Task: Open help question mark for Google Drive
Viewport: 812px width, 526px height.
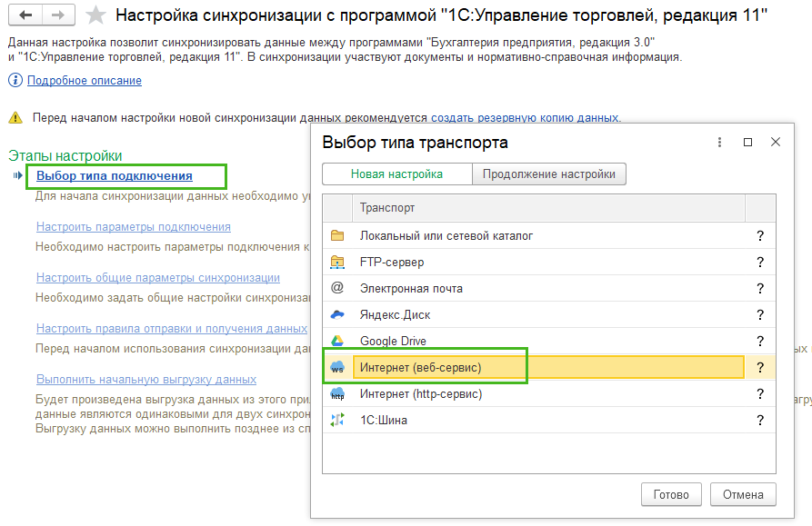Action: [759, 341]
